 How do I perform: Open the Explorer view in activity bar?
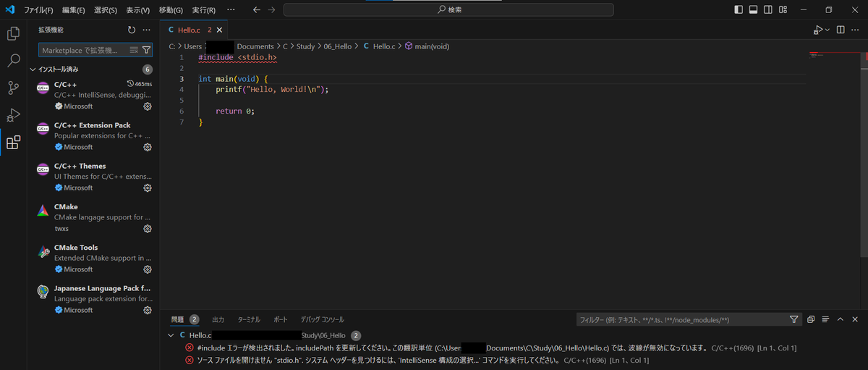tap(13, 33)
